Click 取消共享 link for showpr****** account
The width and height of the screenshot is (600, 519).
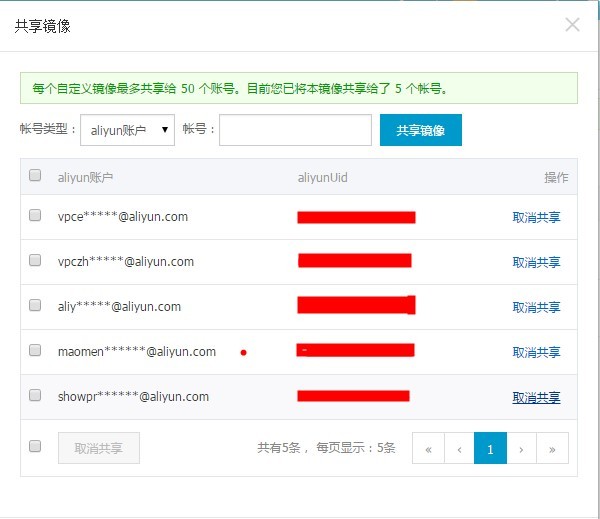tap(536, 398)
